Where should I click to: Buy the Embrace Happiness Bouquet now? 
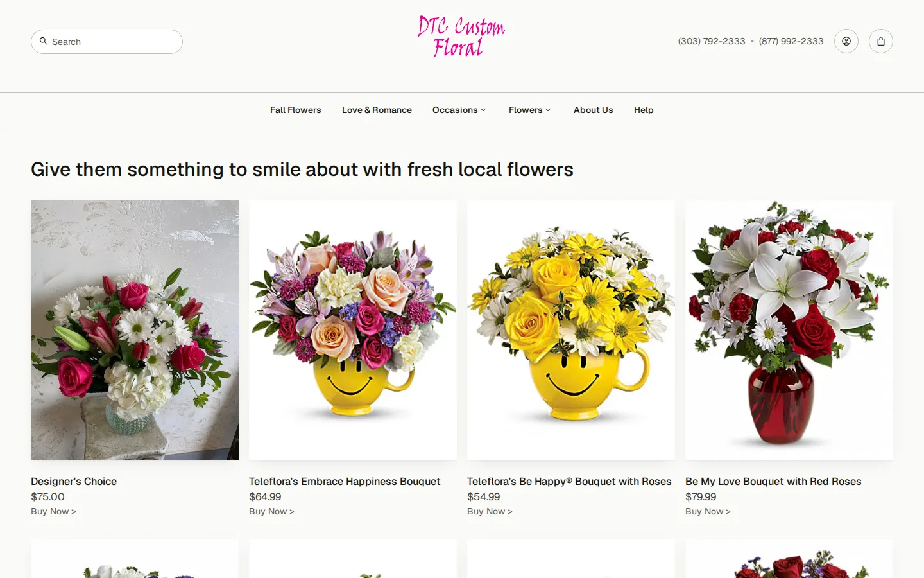(x=272, y=511)
